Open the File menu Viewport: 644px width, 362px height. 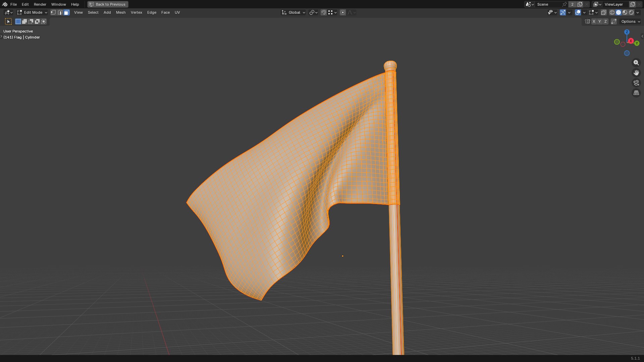13,4
